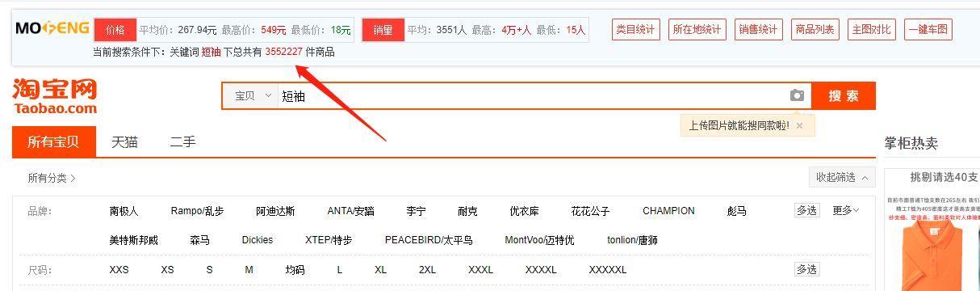This screenshot has height=291, width=980.
Task: Click the MOGENG logo
Action: [52, 28]
